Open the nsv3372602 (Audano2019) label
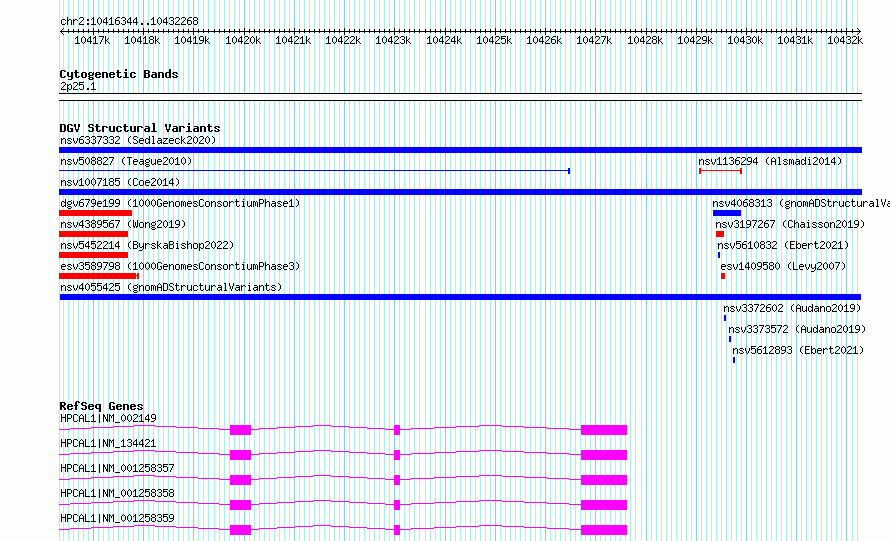This screenshot has height=541, width=890. pos(792,308)
